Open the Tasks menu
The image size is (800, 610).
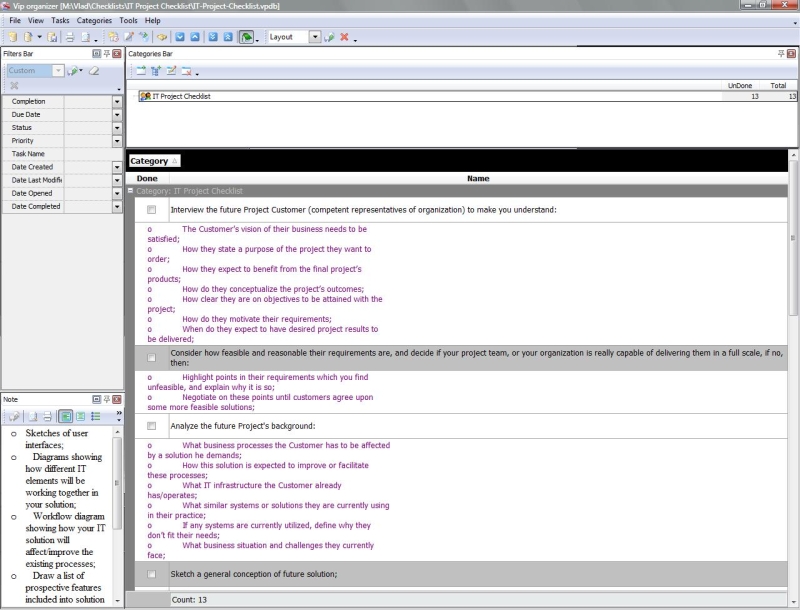click(x=60, y=20)
